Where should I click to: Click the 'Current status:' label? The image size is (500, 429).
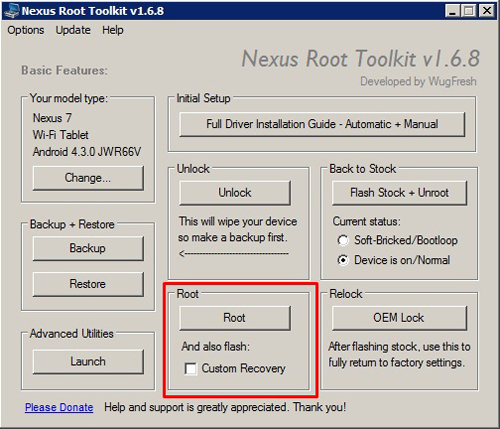(367, 222)
